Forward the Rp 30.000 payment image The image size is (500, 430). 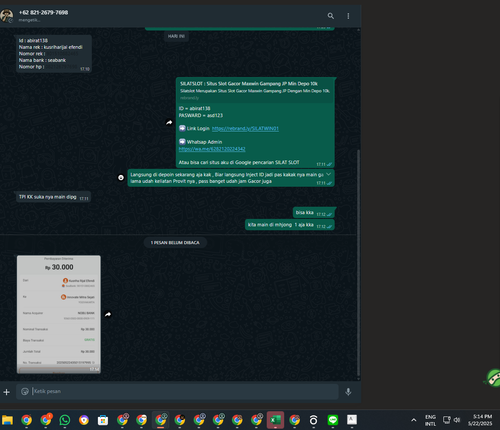click(x=108, y=314)
